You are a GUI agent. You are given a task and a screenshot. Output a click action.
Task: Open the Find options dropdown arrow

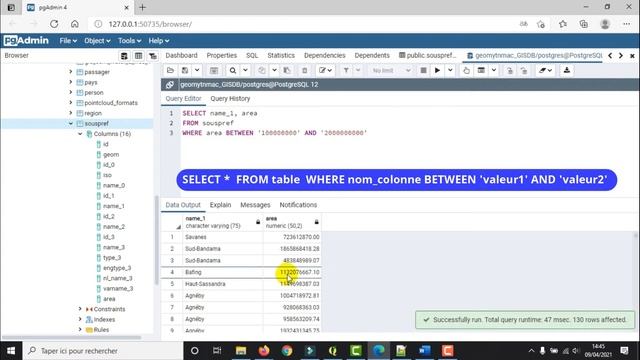click(245, 71)
